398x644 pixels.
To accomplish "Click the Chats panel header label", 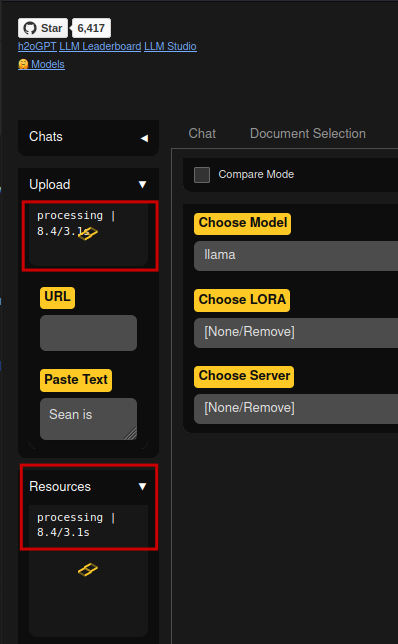I will coord(46,136).
